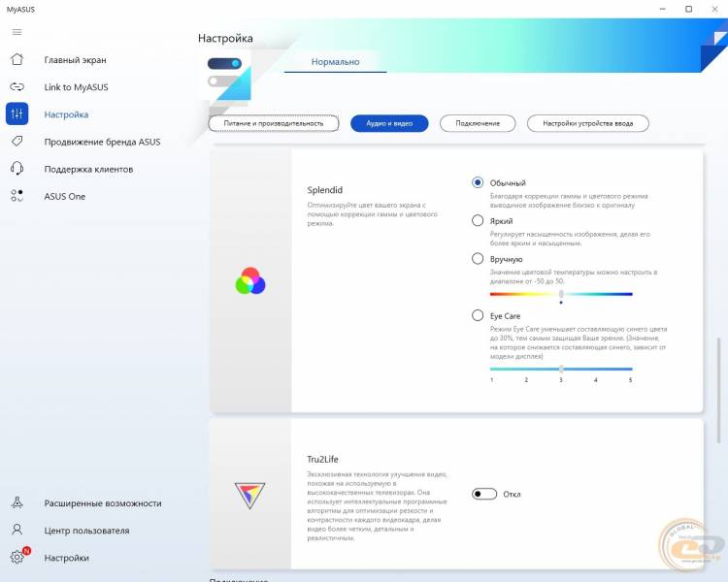This screenshot has width=728, height=582.
Task: Click the ASUS One dots icon
Action: (x=17, y=196)
